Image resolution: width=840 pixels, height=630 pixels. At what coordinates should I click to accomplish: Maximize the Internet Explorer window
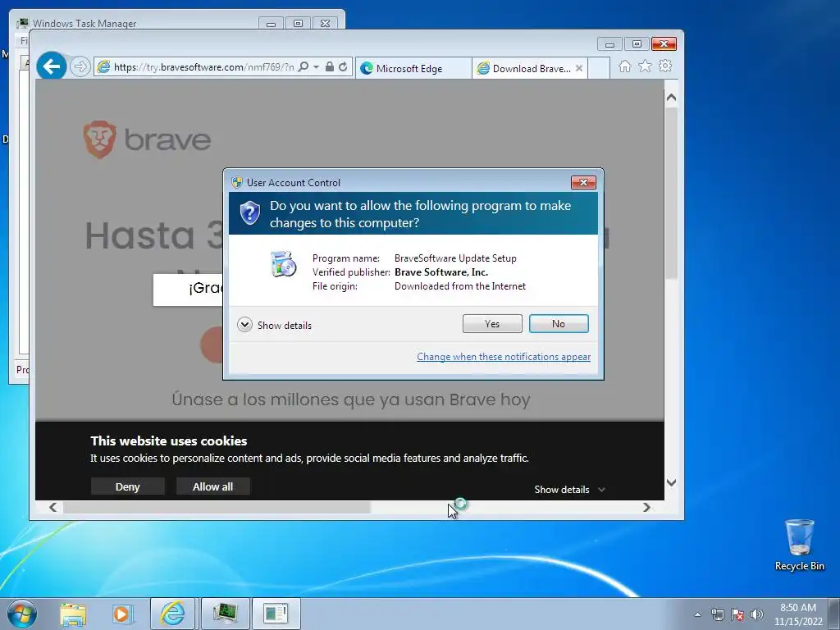[637, 44]
